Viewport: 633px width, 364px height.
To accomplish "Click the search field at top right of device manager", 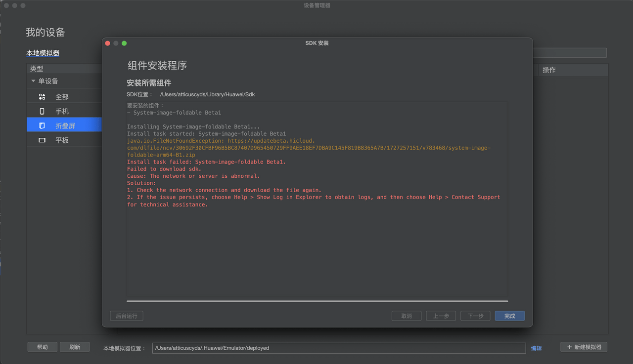I will click(x=570, y=53).
